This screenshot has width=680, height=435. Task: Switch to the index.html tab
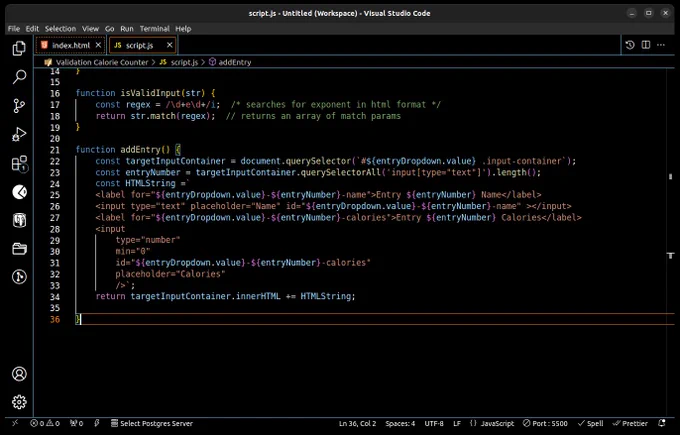tap(70, 45)
